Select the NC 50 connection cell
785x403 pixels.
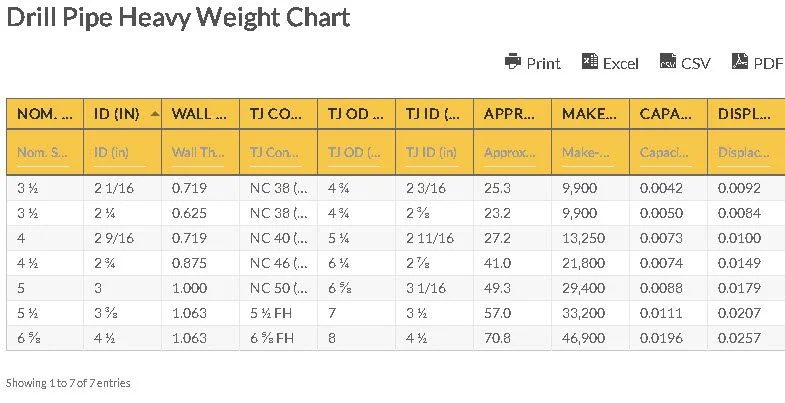point(278,288)
